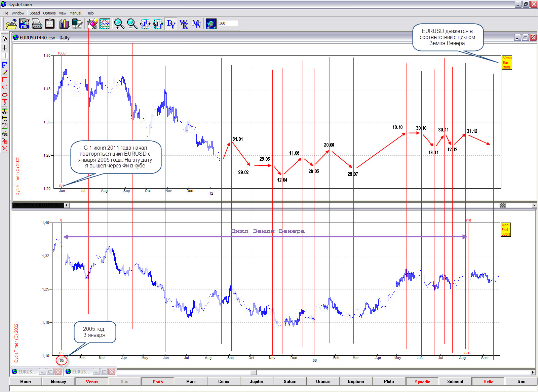Open the Window menu

point(18,13)
